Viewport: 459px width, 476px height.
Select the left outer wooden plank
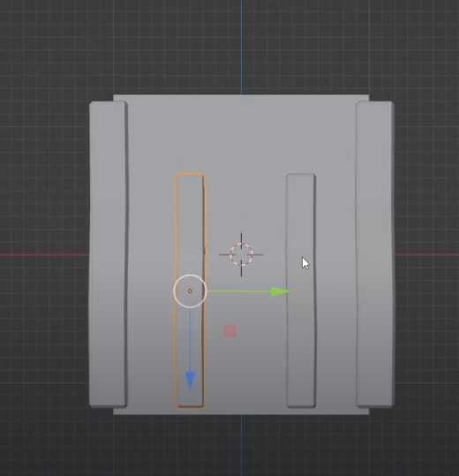point(109,254)
